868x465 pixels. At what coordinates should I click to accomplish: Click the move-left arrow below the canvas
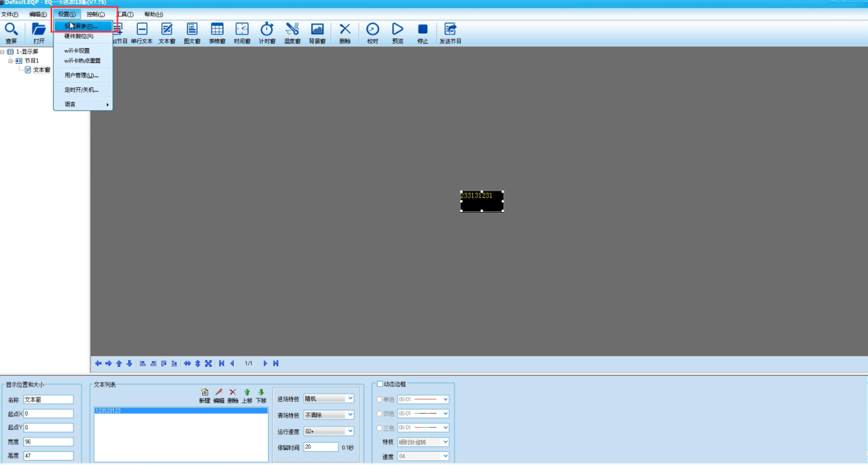pyautogui.click(x=98, y=363)
